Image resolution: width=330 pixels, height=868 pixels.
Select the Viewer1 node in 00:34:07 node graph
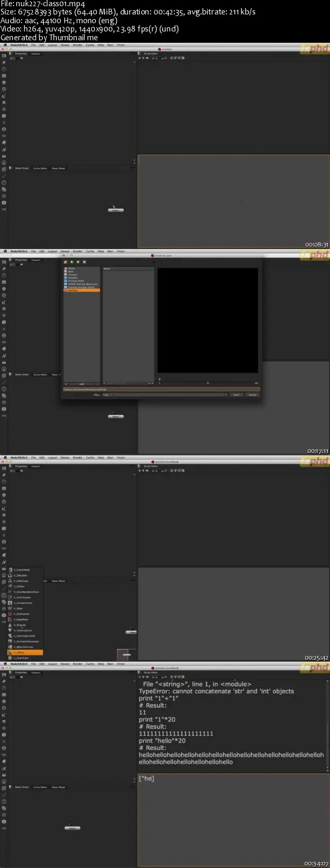point(72,828)
